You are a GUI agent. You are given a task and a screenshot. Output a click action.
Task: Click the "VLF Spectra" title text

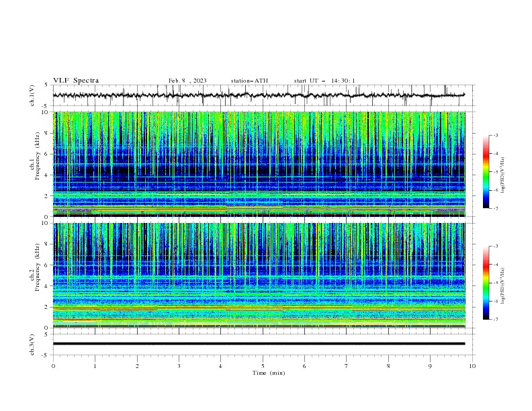pos(76,81)
